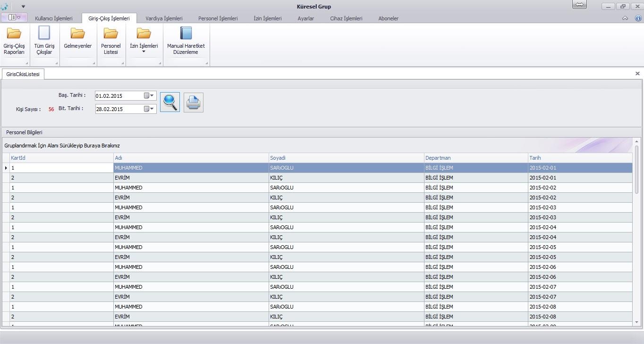Image resolution: width=644 pixels, height=344 pixels.
Task: Open Personel Listesi folder icon
Action: coord(111,33)
